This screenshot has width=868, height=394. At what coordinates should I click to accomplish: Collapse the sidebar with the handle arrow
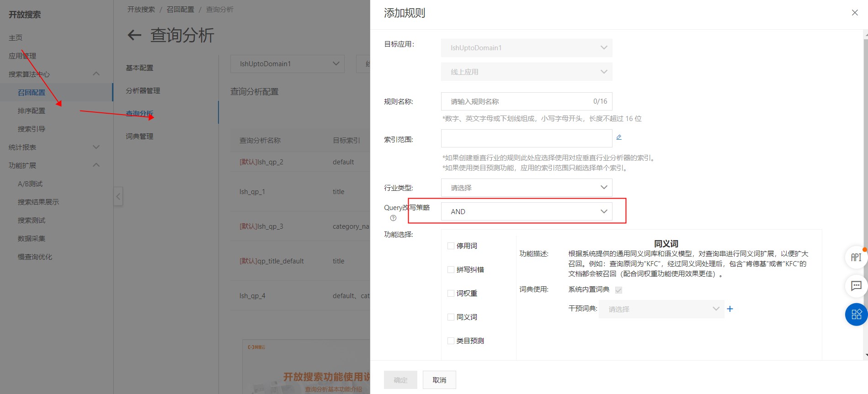click(x=118, y=197)
